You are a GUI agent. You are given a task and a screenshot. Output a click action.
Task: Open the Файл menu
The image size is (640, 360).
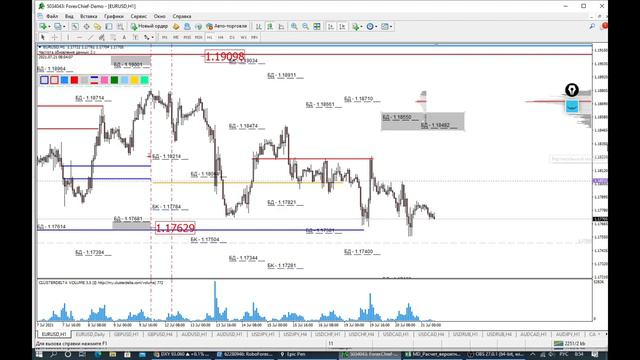[52, 16]
